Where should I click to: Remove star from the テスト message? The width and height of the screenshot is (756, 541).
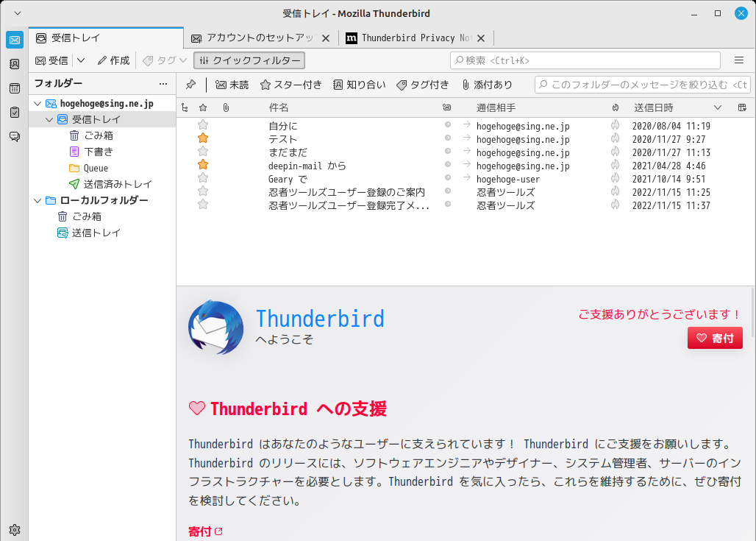coord(203,139)
